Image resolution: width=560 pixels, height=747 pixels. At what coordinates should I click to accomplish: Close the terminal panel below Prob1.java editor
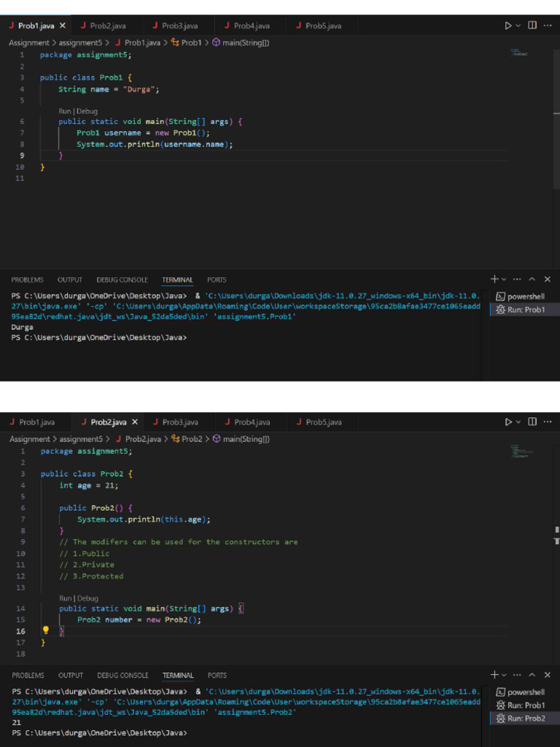(547, 279)
